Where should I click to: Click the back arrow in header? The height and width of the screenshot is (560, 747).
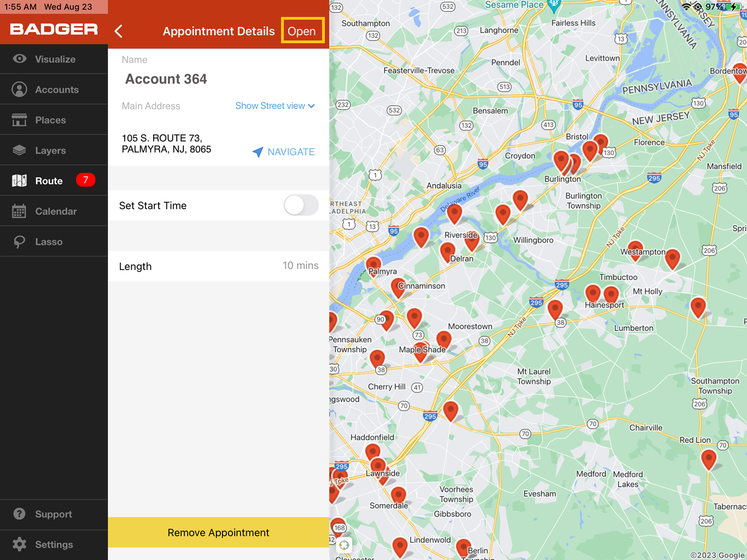119,31
